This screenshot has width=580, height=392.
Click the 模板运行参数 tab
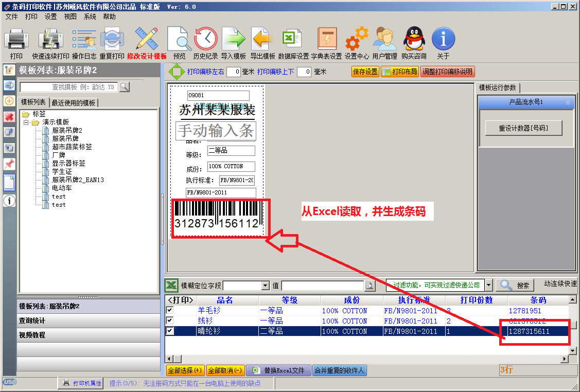pyautogui.click(x=498, y=87)
